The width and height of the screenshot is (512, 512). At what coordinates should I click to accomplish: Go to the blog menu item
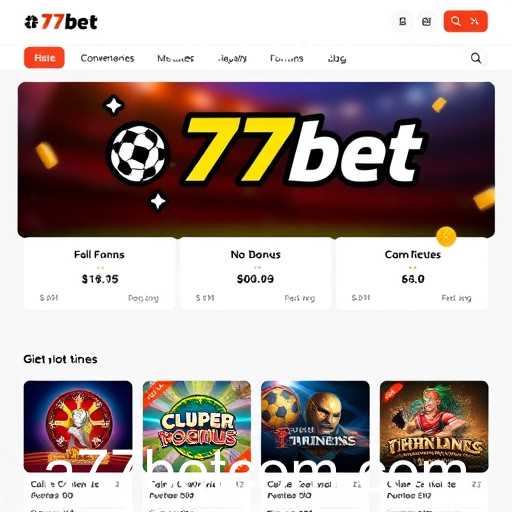click(337, 59)
